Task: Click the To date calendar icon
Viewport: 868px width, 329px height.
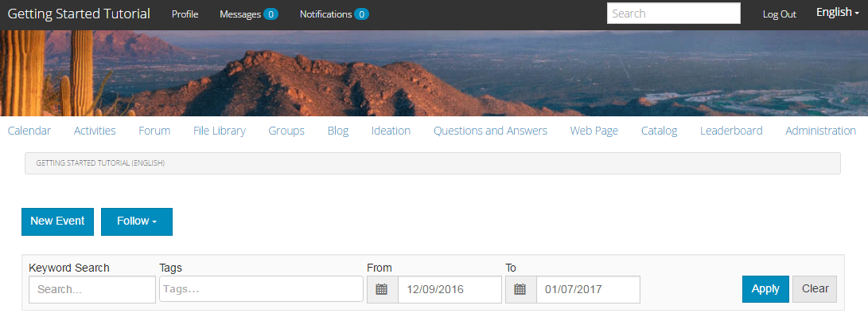Action: (520, 289)
